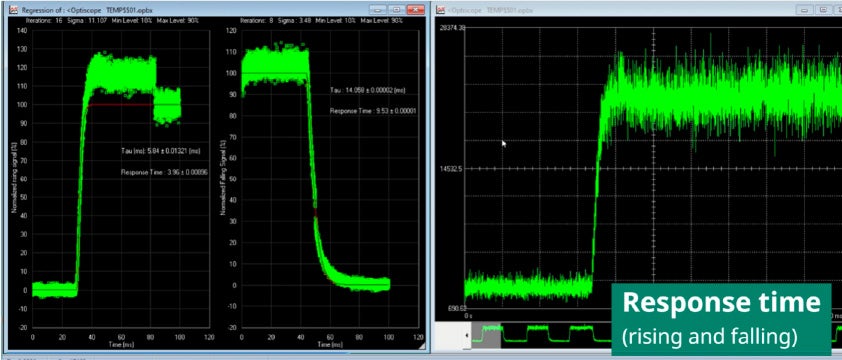This screenshot has width=842, height=360.
Task: Maximize the Optiscope TEMP$S01.opbx window
Action: click(823, 10)
